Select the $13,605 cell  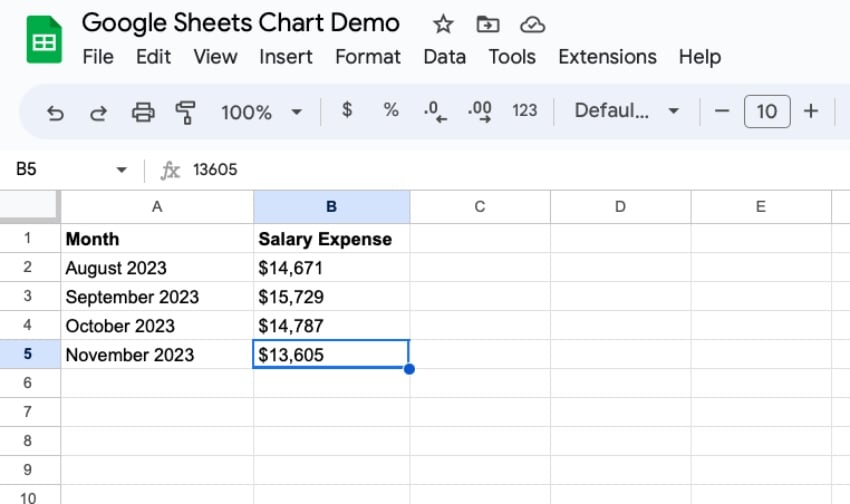click(331, 354)
